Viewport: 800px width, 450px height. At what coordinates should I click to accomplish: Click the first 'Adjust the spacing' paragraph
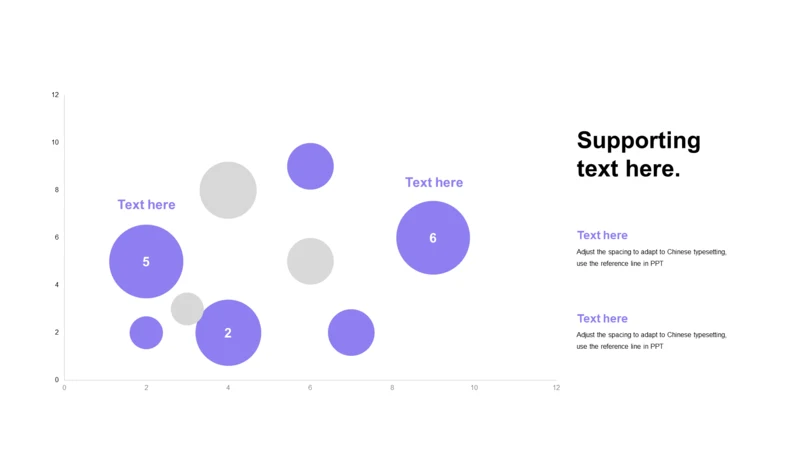coord(652,258)
